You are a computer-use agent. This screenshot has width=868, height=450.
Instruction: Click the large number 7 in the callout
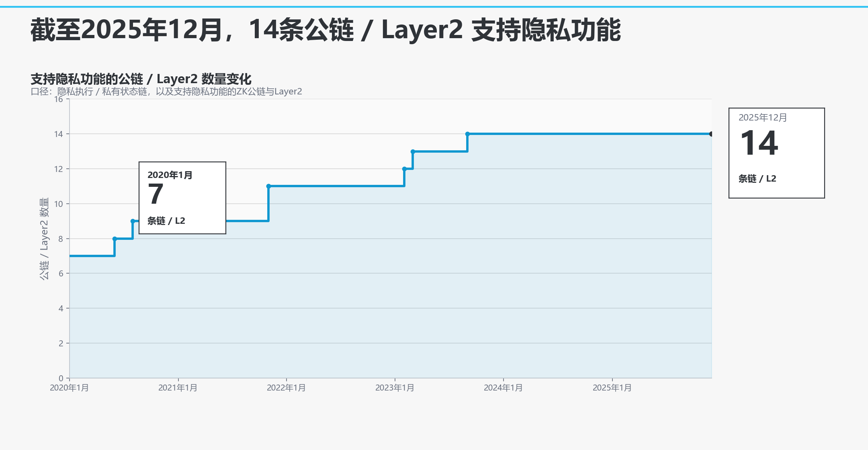click(156, 194)
